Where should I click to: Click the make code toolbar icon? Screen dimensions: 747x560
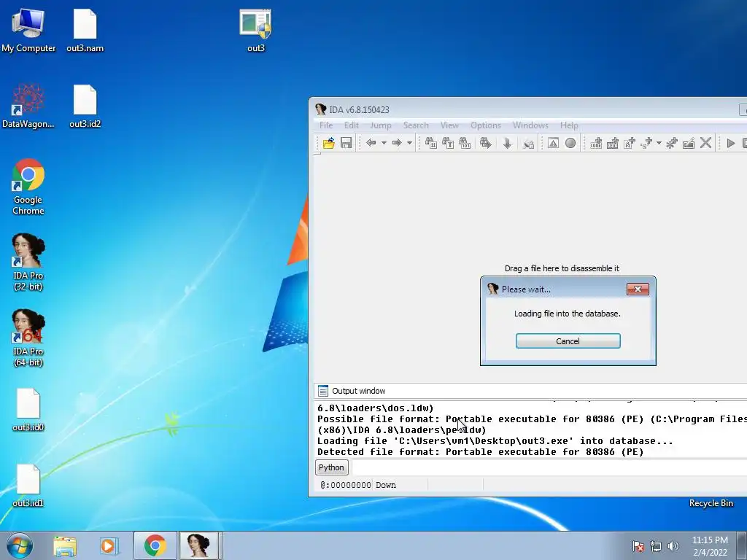click(x=596, y=143)
